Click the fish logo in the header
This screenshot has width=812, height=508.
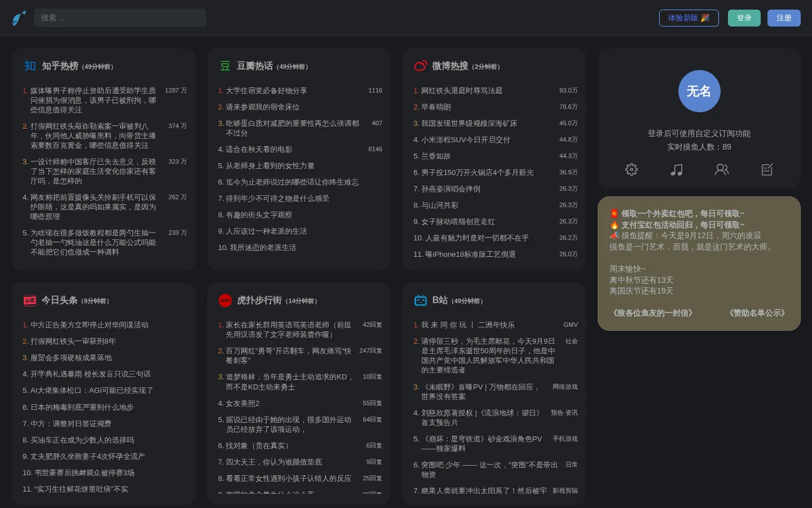tap(19, 18)
